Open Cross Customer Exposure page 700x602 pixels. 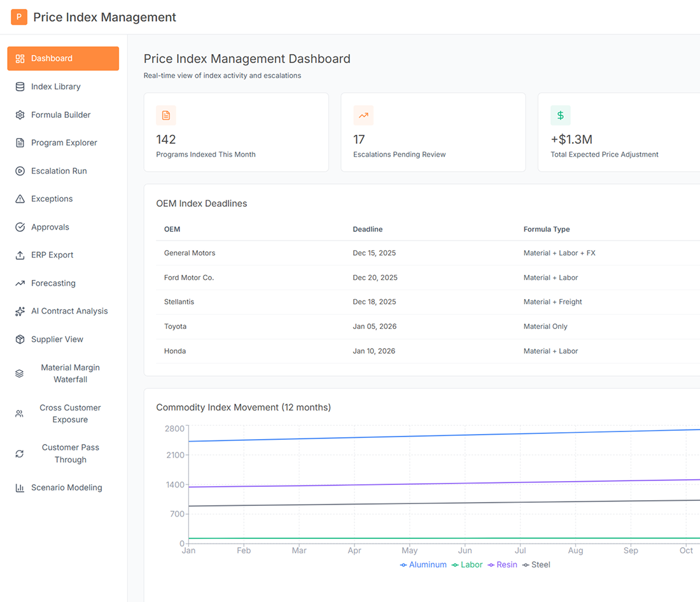(63, 414)
